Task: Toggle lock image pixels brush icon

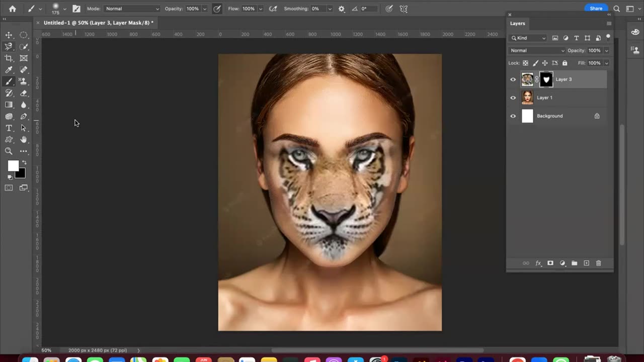Action: 535,63
